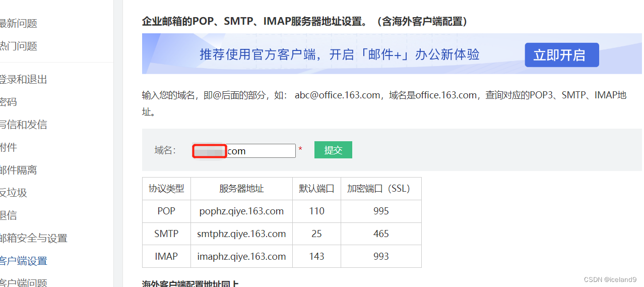644x287 pixels.
Task: Click the page heading about POP、SMTP、IMAP服务器地址设置
Action: pyautogui.click(x=306, y=21)
